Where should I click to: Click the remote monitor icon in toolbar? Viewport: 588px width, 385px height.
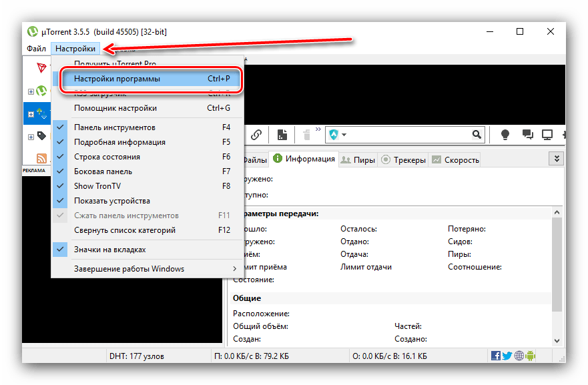tap(547, 135)
